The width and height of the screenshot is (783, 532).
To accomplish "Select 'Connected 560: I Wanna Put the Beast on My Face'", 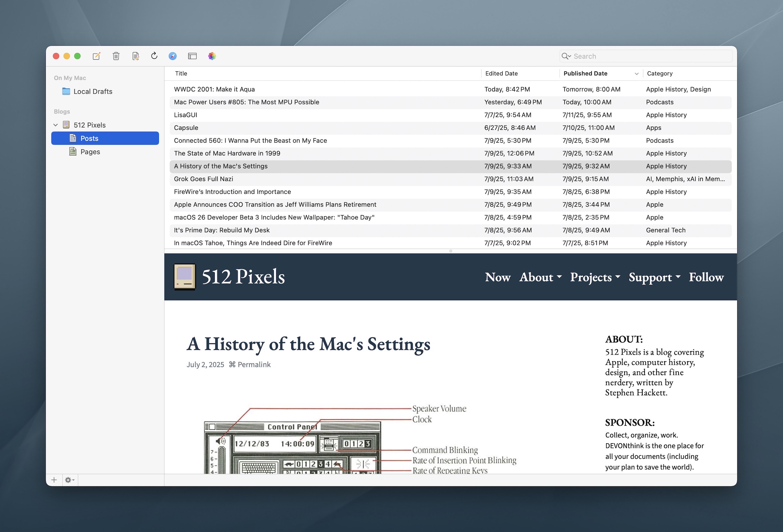I will pyautogui.click(x=451, y=141).
